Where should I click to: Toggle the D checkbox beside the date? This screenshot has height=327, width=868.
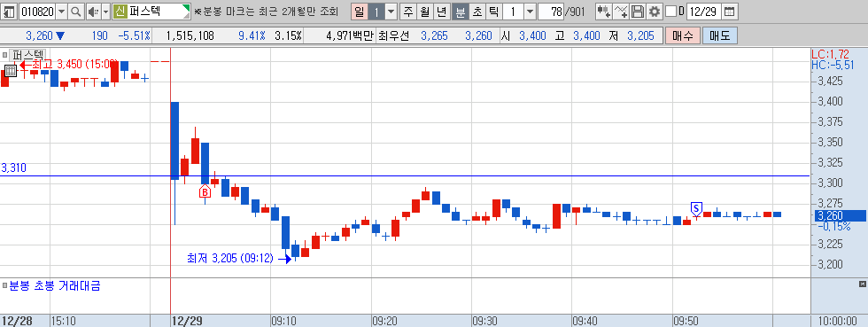pyautogui.click(x=670, y=12)
